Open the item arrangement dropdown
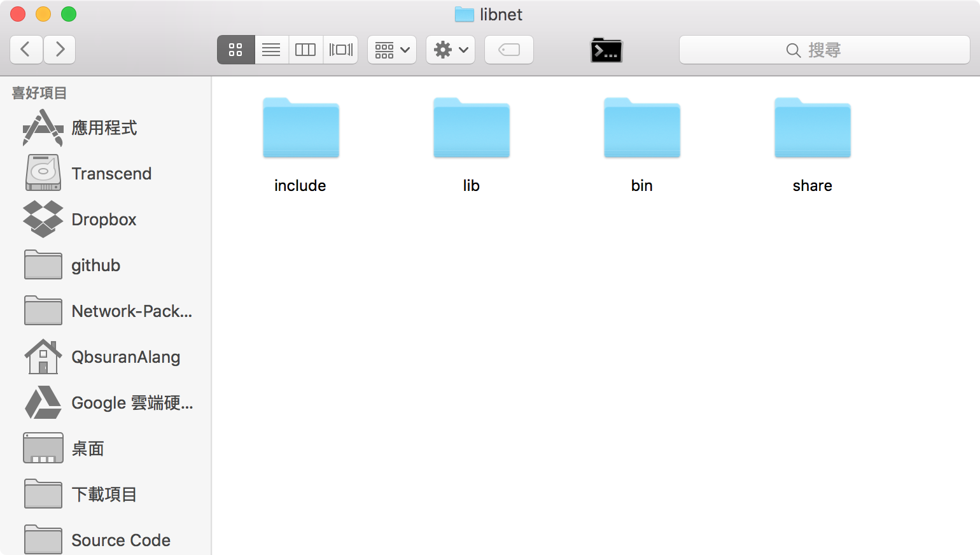980x555 pixels. pos(392,50)
